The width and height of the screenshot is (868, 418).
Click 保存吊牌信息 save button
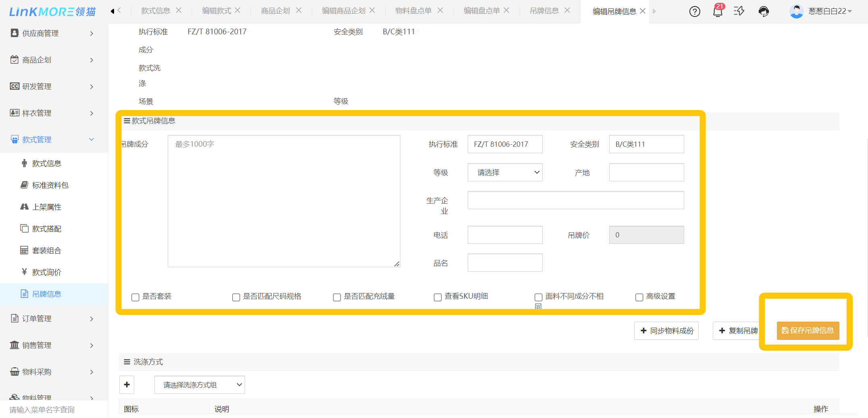click(808, 331)
